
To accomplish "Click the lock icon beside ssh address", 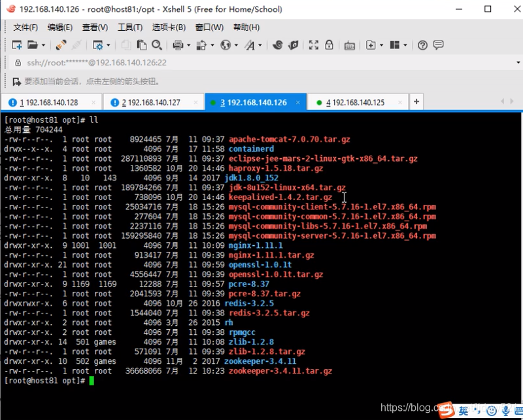I will point(18,63).
